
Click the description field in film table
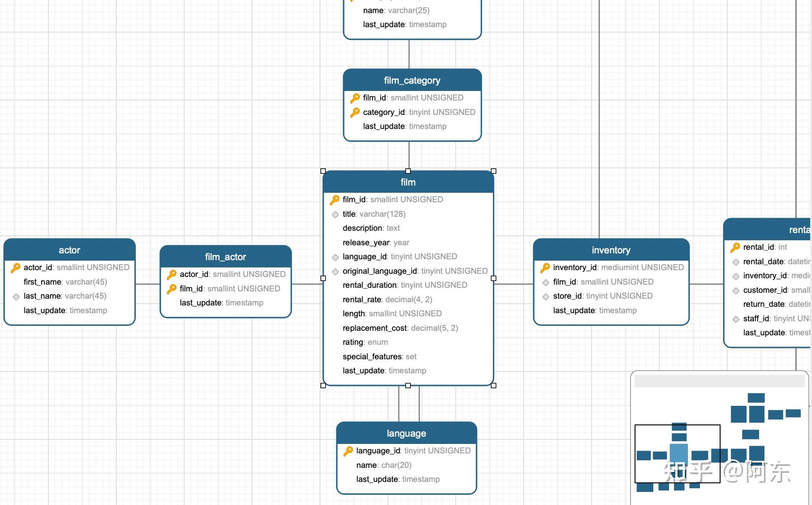pos(371,228)
